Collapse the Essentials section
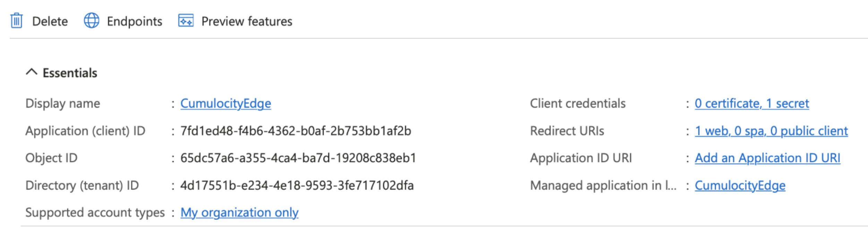The image size is (868, 241). [x=31, y=73]
